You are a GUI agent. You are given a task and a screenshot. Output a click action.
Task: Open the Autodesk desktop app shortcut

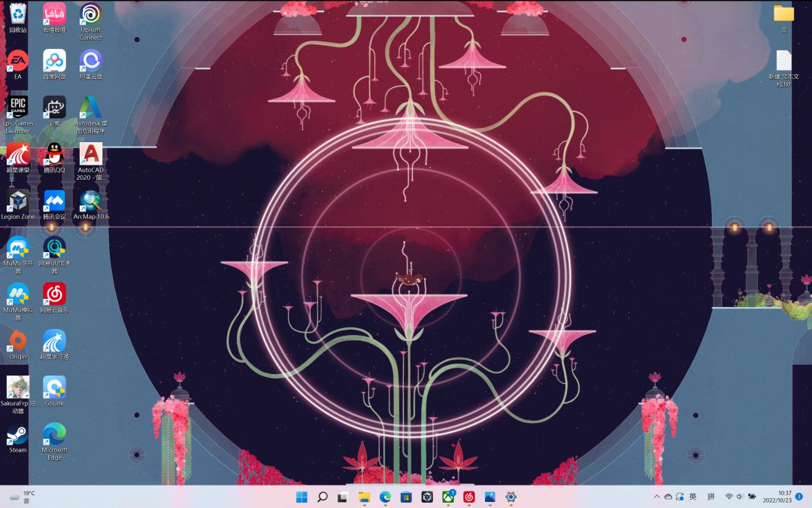coord(91,114)
